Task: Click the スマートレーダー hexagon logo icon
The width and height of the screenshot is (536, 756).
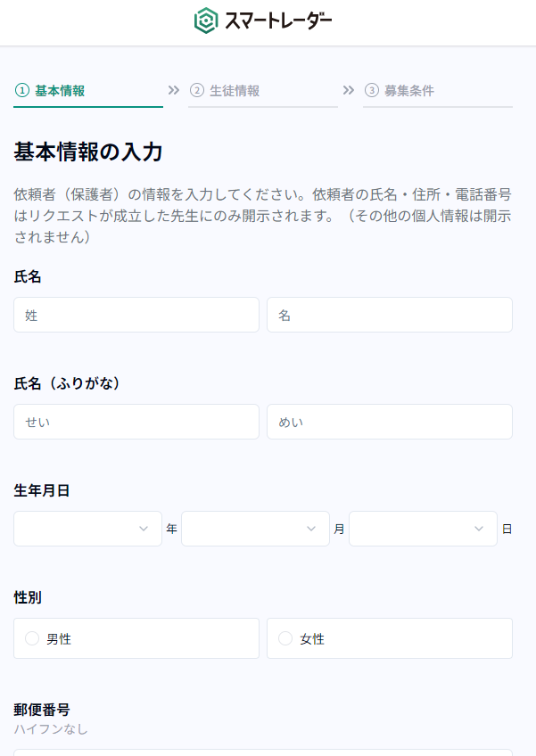Action: (206, 21)
